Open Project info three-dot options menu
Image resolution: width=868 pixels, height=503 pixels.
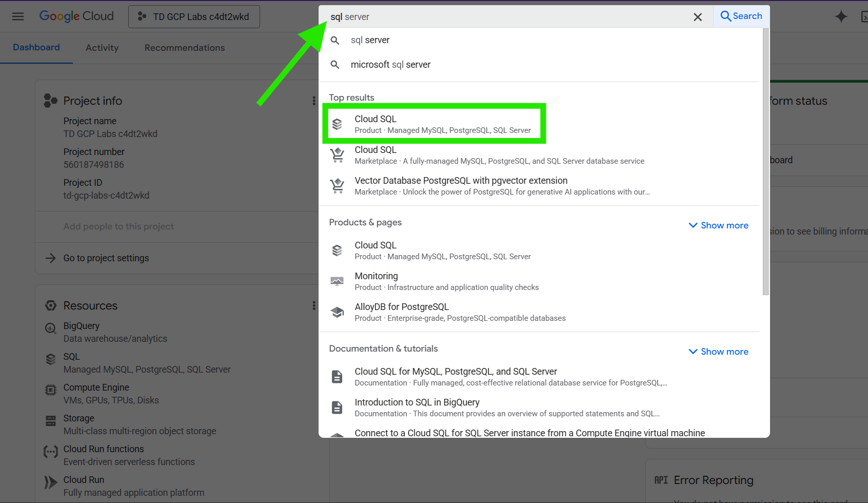tap(313, 101)
